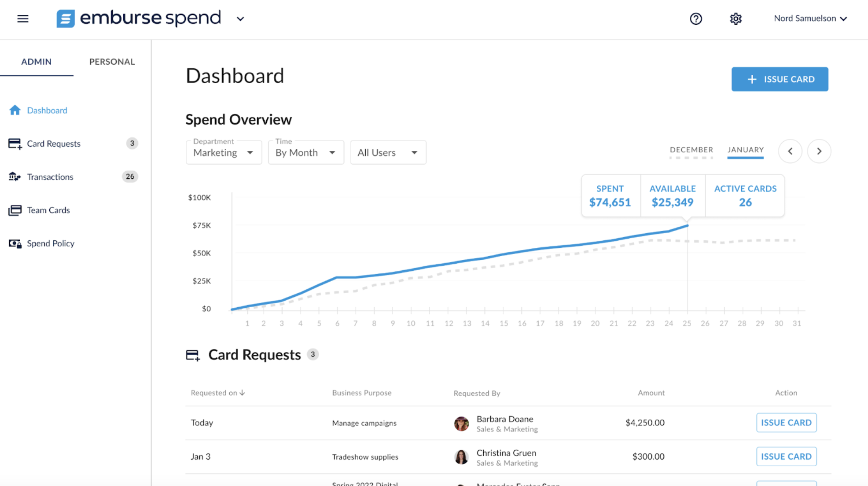Open the settings gear icon
This screenshot has width=868, height=486.
(736, 18)
